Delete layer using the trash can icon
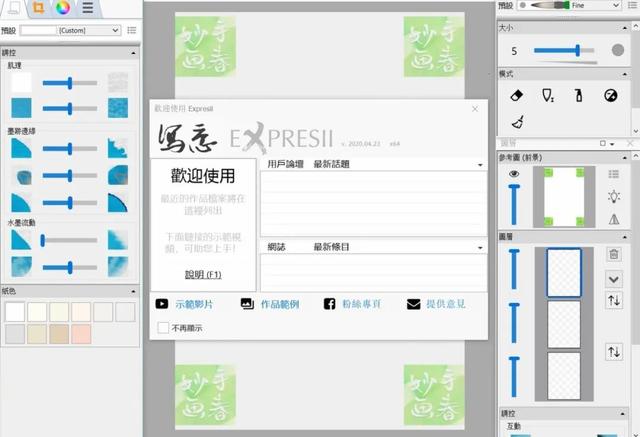 tap(613, 254)
